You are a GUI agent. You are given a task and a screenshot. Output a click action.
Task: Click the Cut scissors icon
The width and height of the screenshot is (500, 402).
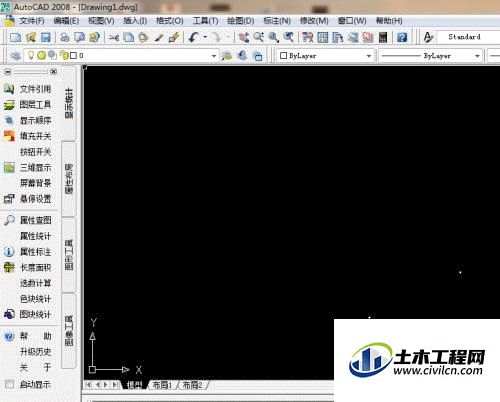114,37
